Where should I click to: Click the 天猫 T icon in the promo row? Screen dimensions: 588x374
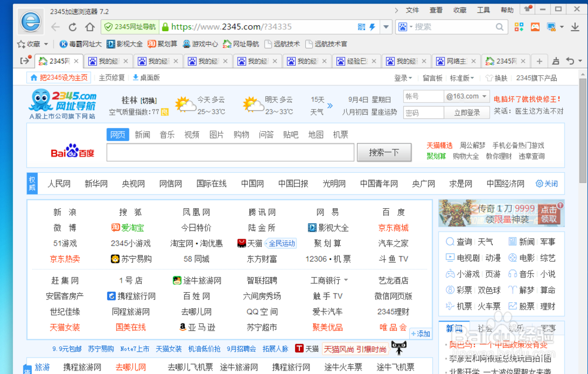[x=299, y=349]
